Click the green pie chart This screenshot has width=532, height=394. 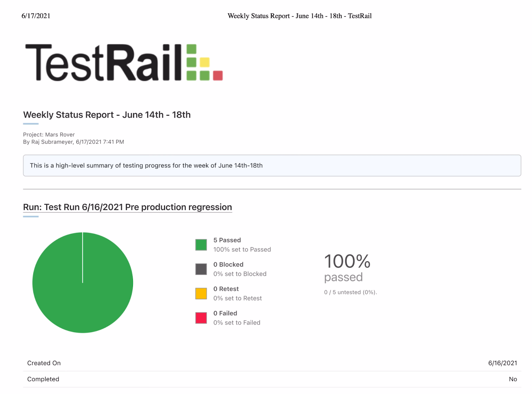(x=83, y=283)
